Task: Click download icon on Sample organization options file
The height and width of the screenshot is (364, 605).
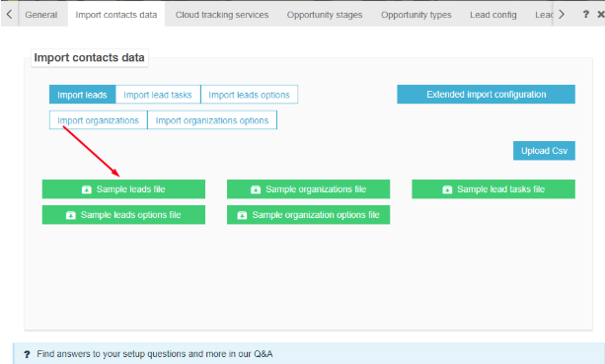Action: point(242,215)
